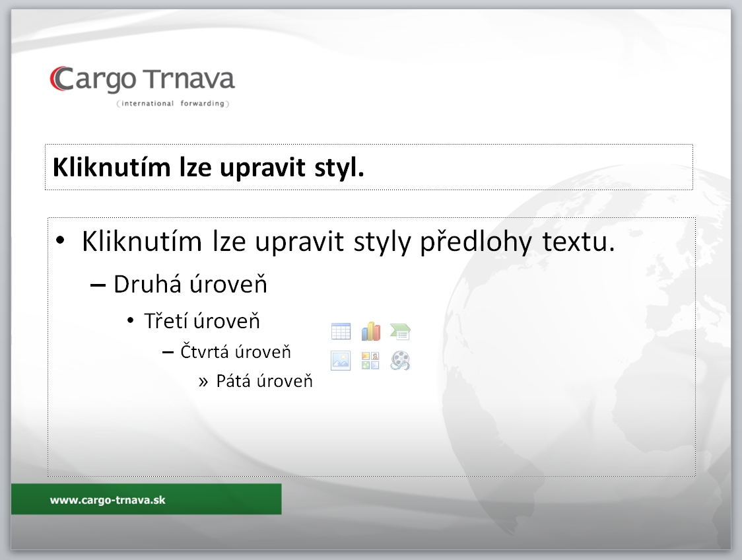Click the www.cargo-trnava.sk green footer
Image resolution: width=742 pixels, height=560 pixels.
pos(147,499)
